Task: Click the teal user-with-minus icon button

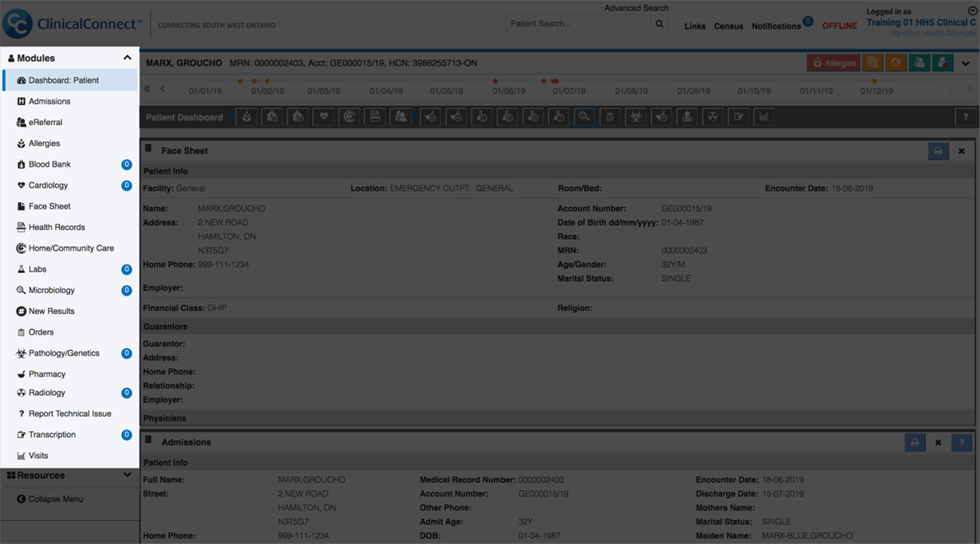Action: coord(943,63)
